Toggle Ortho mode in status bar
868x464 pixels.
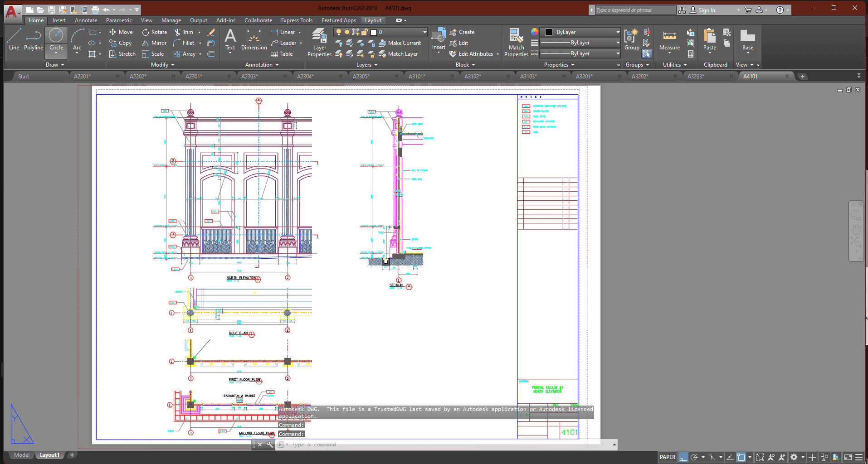click(x=683, y=457)
